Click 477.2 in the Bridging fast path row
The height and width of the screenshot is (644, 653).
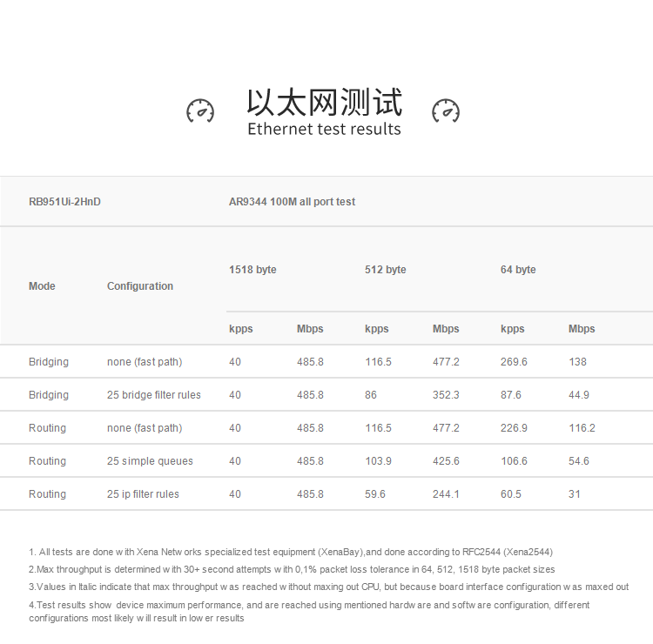tap(446, 362)
